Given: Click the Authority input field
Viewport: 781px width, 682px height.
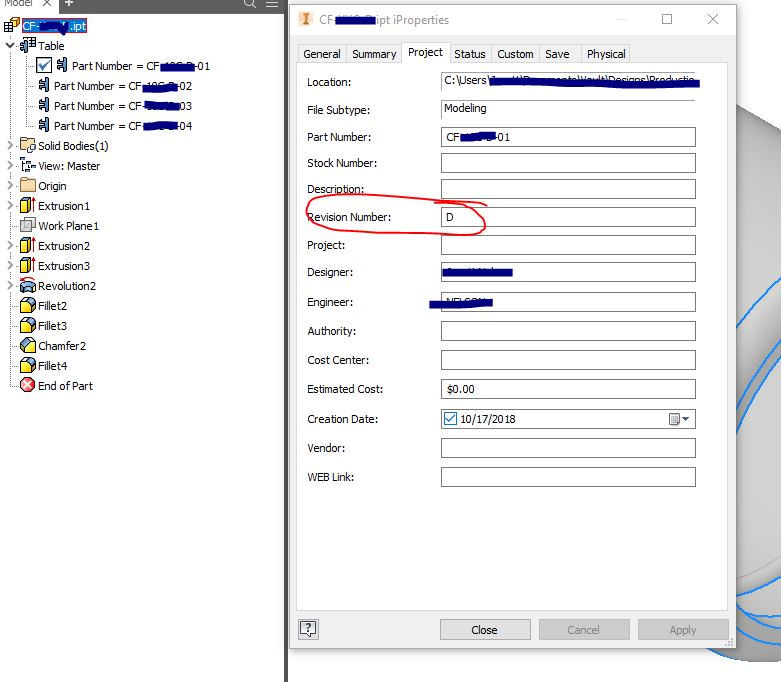Looking at the screenshot, I should point(568,331).
